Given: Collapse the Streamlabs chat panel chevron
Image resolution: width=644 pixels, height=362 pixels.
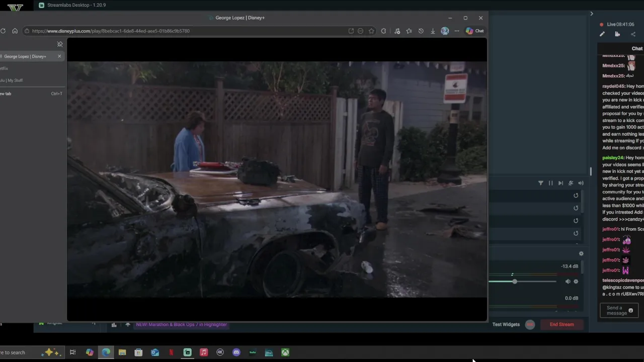Looking at the screenshot, I should coord(592,14).
